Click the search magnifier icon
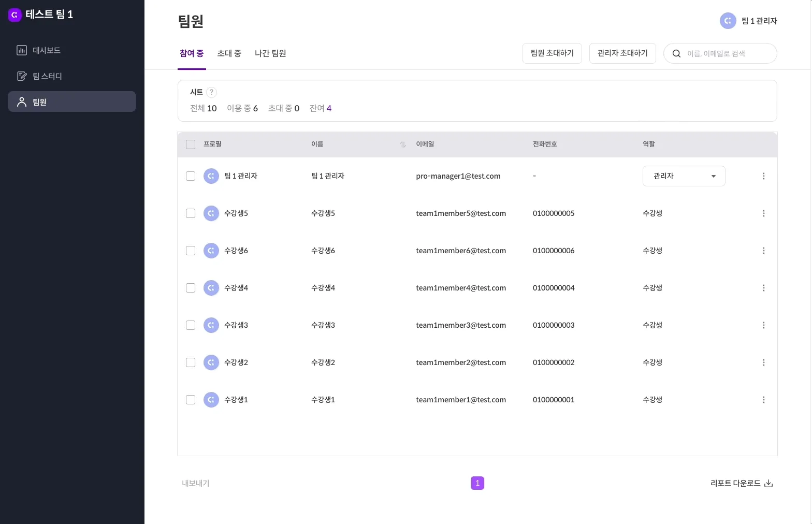The height and width of the screenshot is (524, 812). point(676,53)
